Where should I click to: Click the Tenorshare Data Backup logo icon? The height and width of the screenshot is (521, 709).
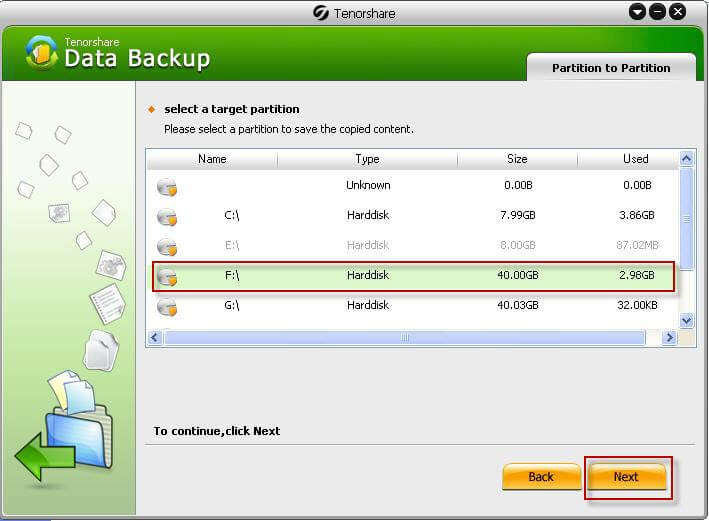pos(41,54)
